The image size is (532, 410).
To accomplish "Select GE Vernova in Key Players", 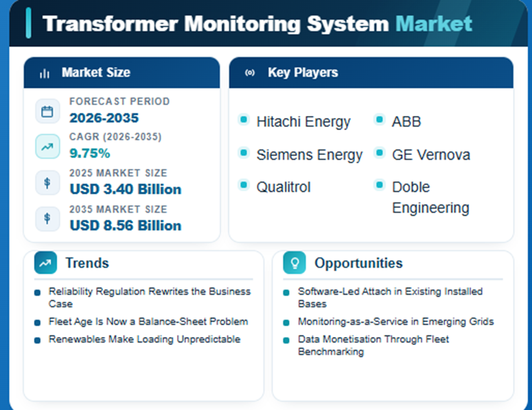I will [431, 155].
